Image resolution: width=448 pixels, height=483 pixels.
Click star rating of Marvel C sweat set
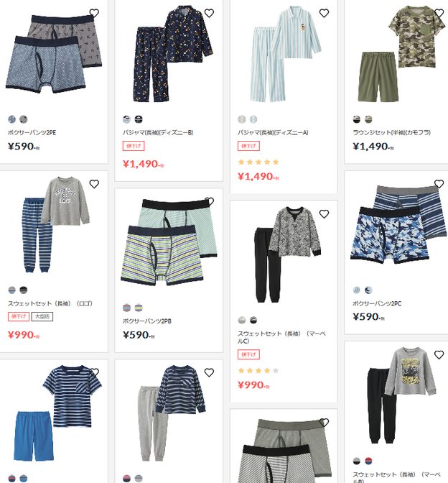point(258,371)
